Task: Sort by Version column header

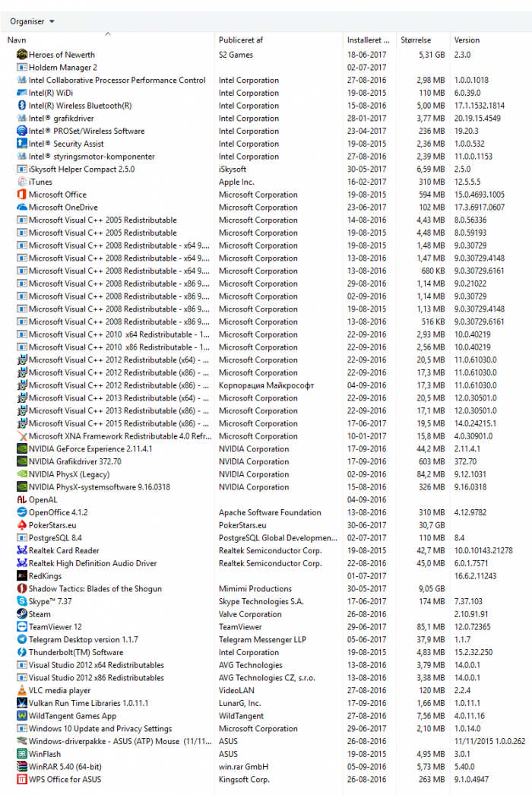Action: point(467,40)
